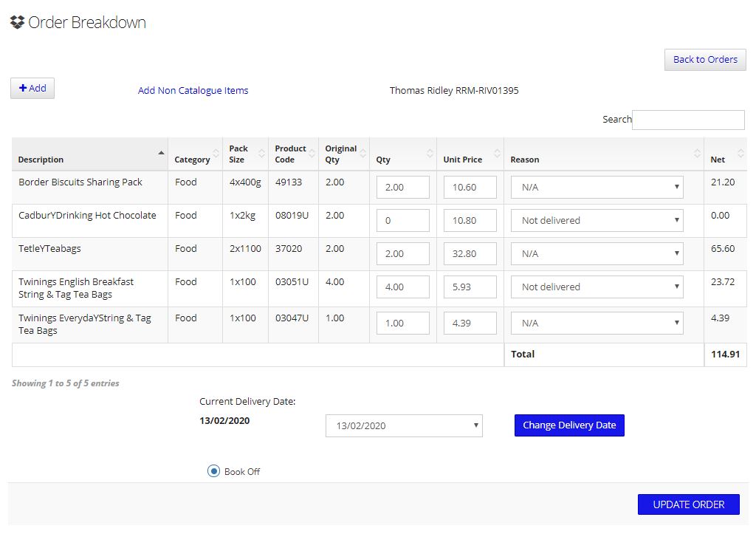
Task: Open Reason dropdown for Twinings English Breakfast
Action: click(x=597, y=287)
